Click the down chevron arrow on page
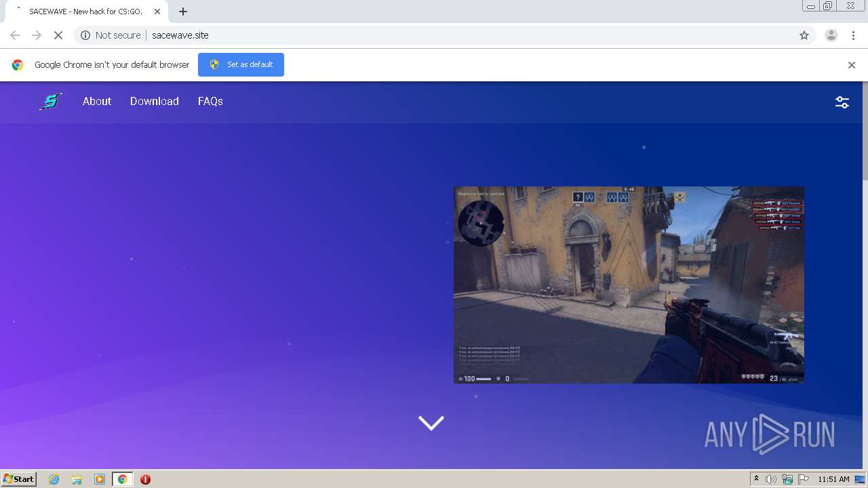This screenshot has width=868, height=488. (x=431, y=423)
